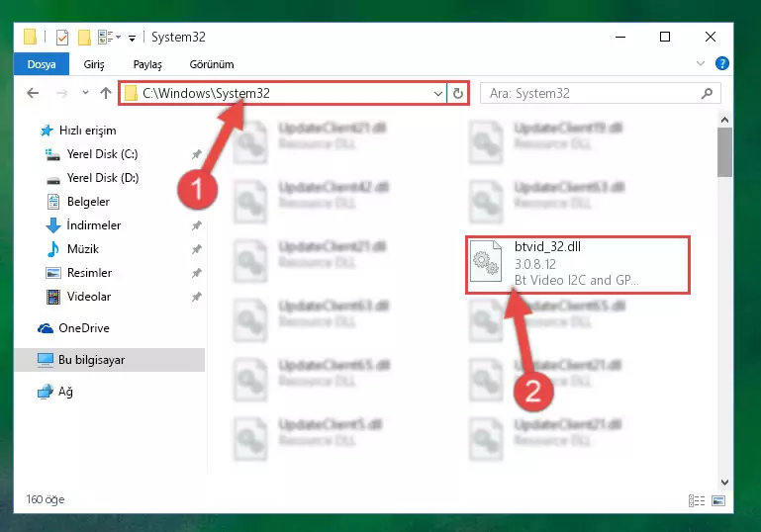
Task: Click the pin icon beside Resimler
Action: click(197, 273)
